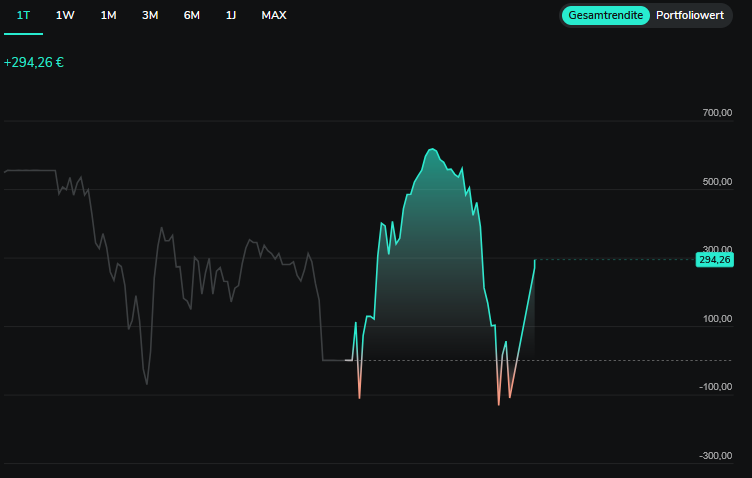Viewport: 752px width, 478px height.
Task: Click the -300,00 axis label
Action: point(715,456)
